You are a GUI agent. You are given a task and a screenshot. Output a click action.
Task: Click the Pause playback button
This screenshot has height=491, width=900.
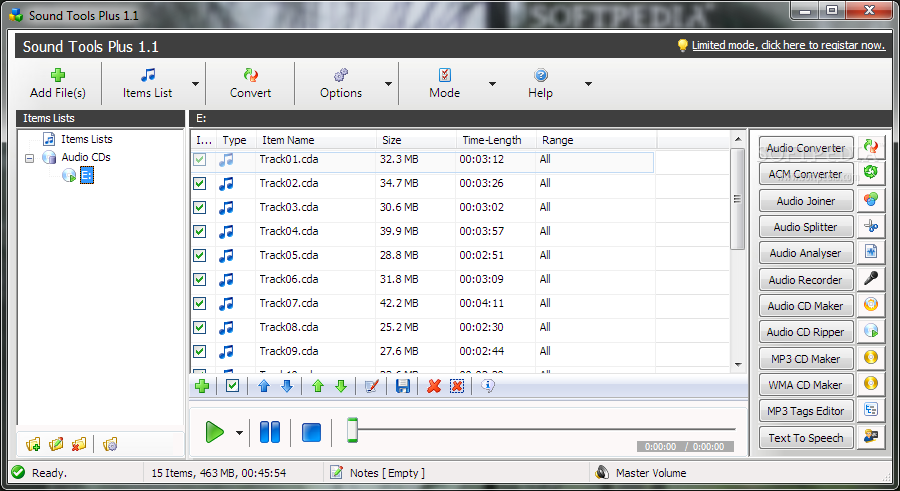click(x=270, y=432)
